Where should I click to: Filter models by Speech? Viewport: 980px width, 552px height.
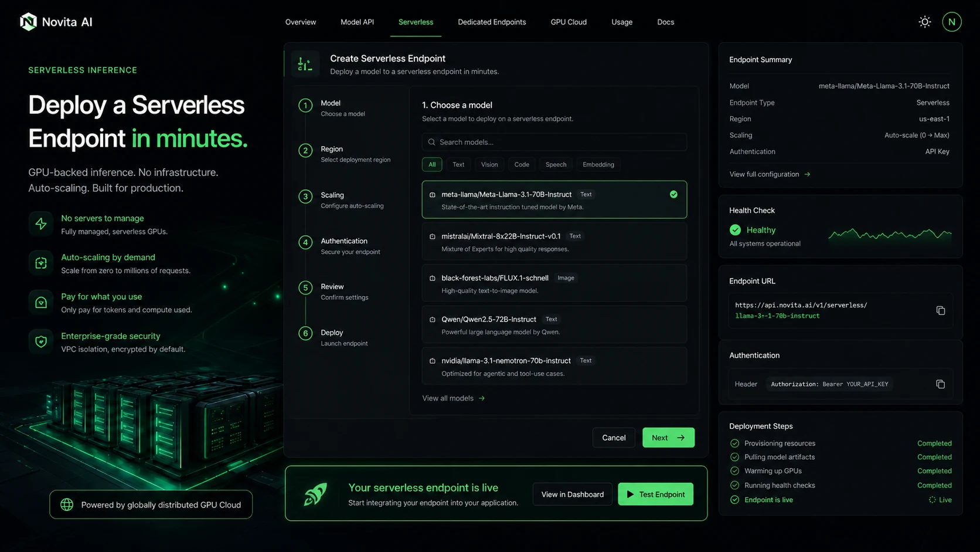(556, 165)
